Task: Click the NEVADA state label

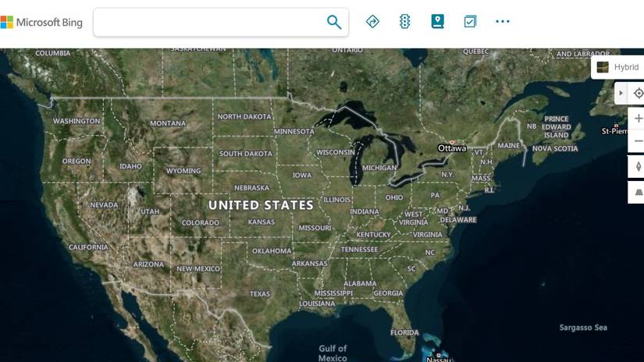Action: pos(104,205)
